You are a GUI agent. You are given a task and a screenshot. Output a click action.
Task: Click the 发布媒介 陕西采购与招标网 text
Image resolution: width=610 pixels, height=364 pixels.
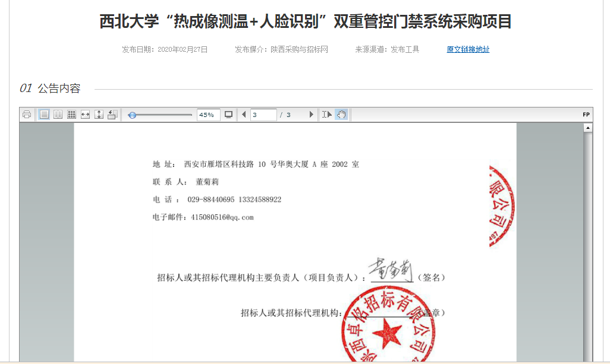tap(281, 49)
